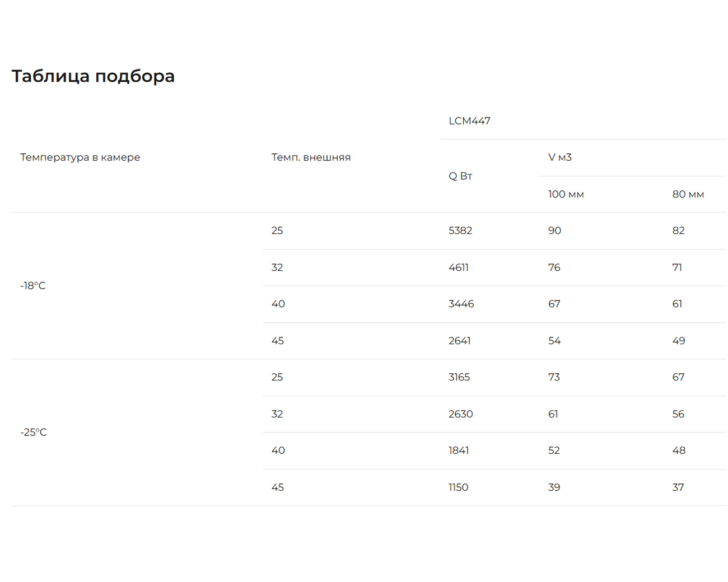Click the "V м3" header cell
Screen dimensions: 728x582
tap(559, 157)
